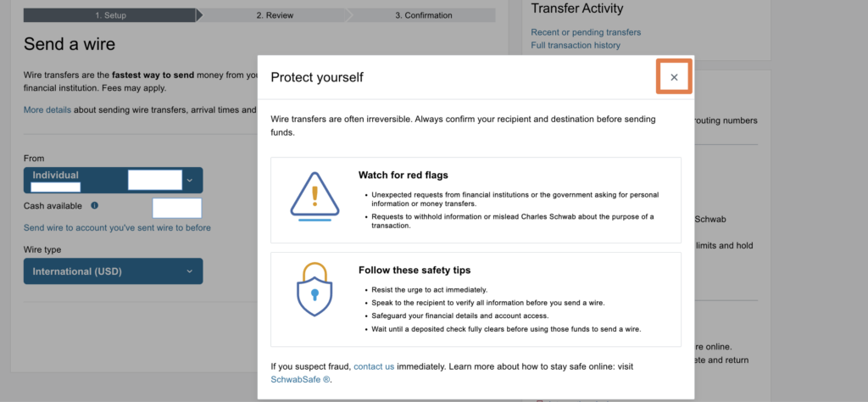Open the contact us link
The width and height of the screenshot is (868, 402).
tap(374, 366)
